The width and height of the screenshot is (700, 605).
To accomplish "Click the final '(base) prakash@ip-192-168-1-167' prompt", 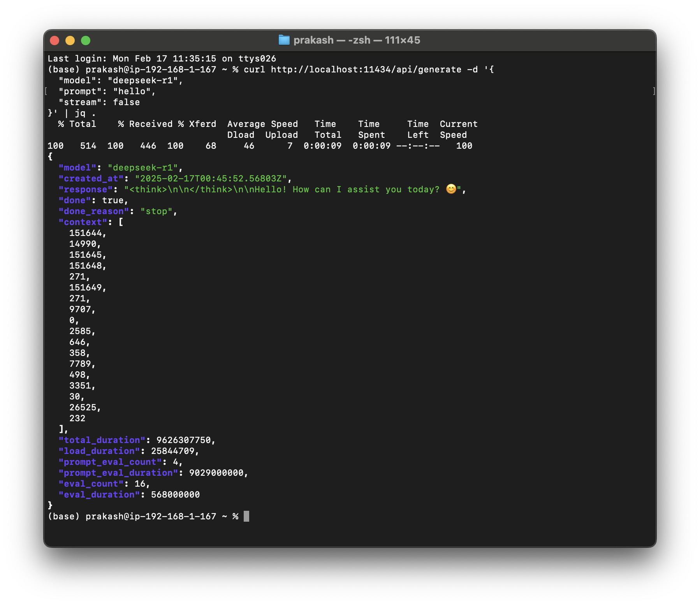I will [x=132, y=517].
